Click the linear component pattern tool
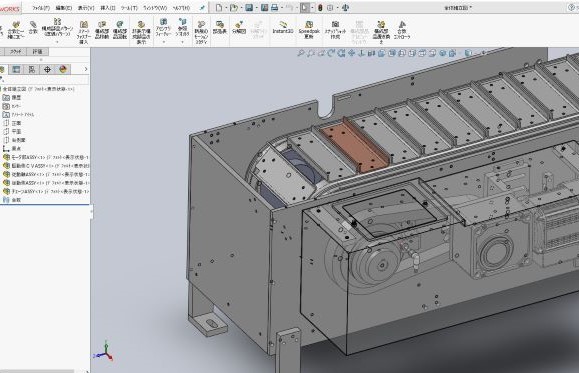Image resolution: width=579 pixels, height=373 pixels. (57, 28)
